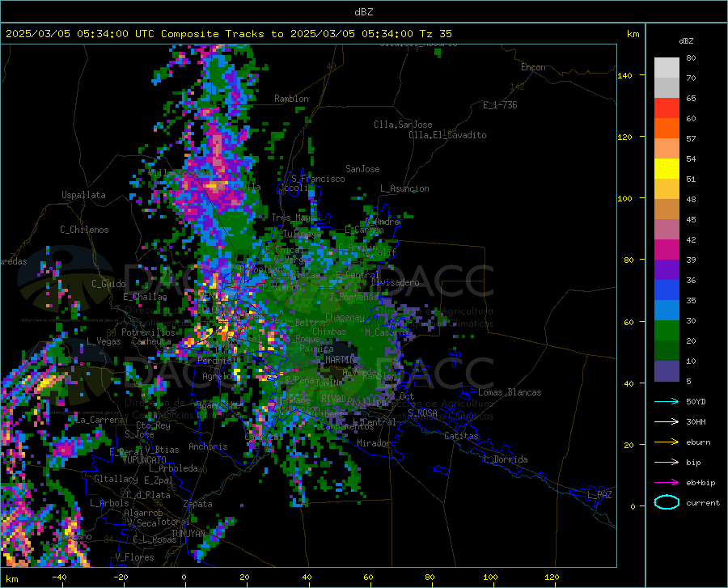This screenshot has height=588, width=728.
Task: Click the 'Potrerillos' map label
Action: (x=148, y=332)
